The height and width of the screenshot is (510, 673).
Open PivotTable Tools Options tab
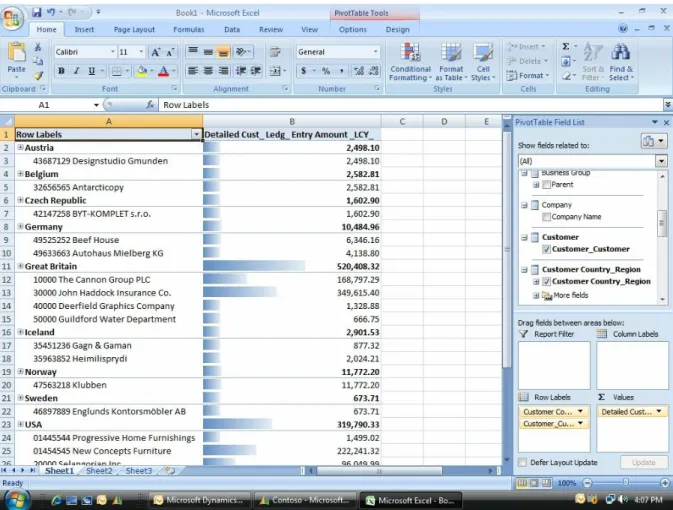coord(353,30)
